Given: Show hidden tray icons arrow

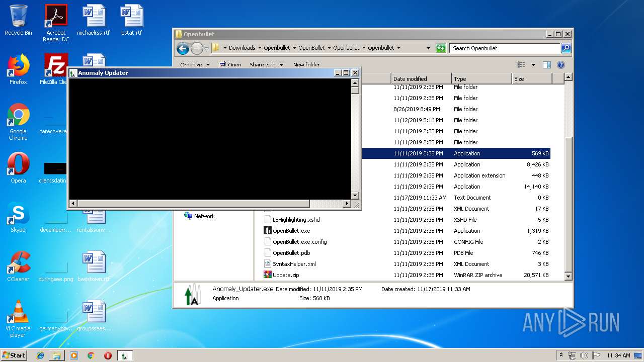Looking at the screenshot, I should (x=561, y=355).
